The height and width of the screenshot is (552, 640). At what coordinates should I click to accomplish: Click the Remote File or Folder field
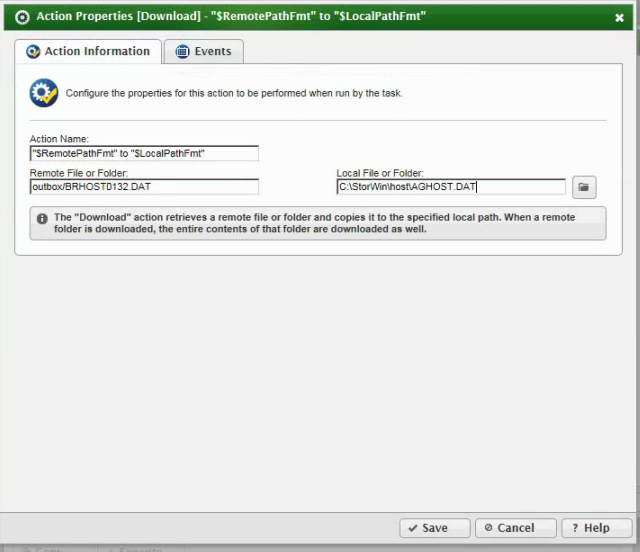144,187
